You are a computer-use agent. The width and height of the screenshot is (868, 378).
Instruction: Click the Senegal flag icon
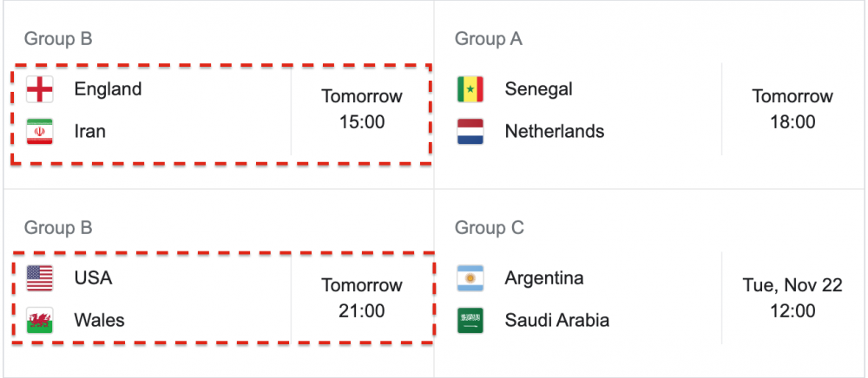(470, 89)
